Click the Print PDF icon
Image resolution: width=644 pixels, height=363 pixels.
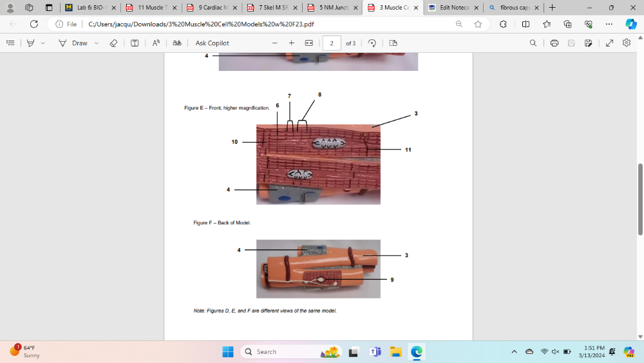554,43
